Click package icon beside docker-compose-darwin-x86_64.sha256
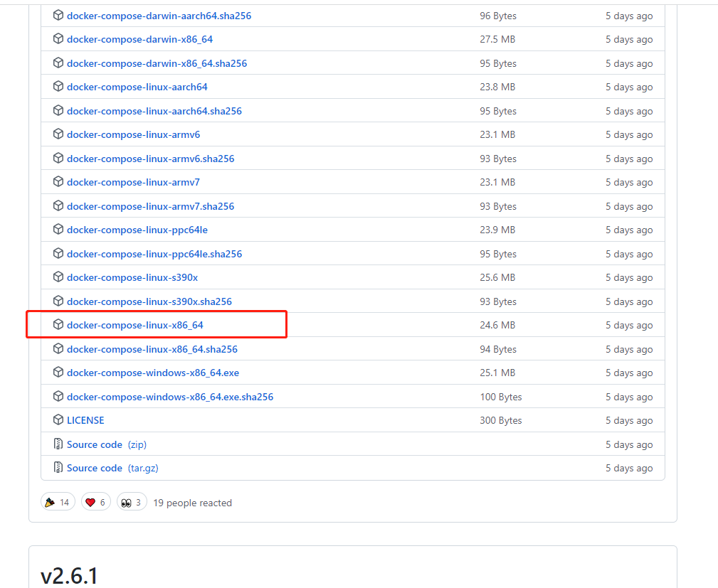The width and height of the screenshot is (718, 588). click(58, 63)
